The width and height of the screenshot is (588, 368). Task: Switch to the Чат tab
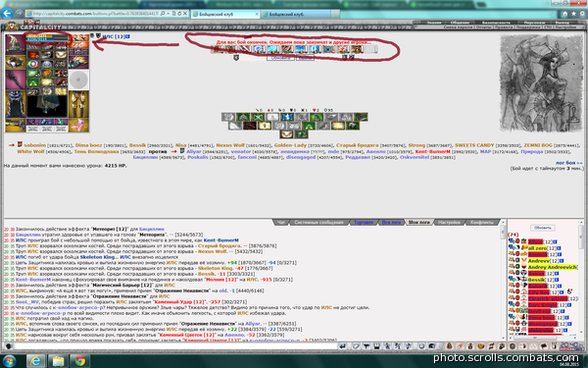click(x=280, y=223)
